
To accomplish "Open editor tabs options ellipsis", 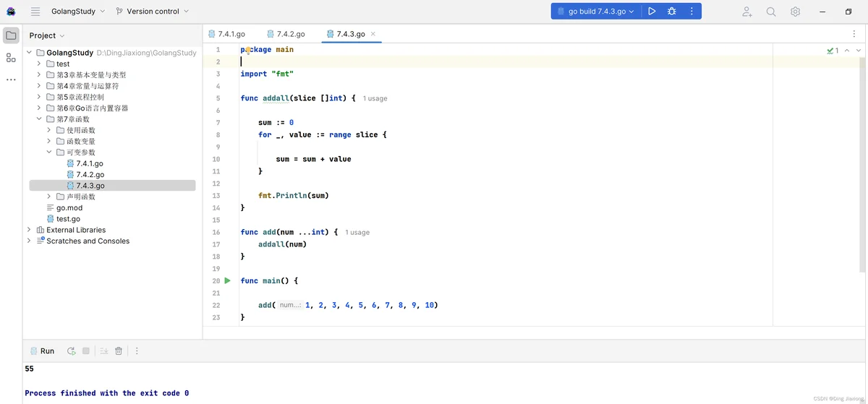I will pos(854,34).
